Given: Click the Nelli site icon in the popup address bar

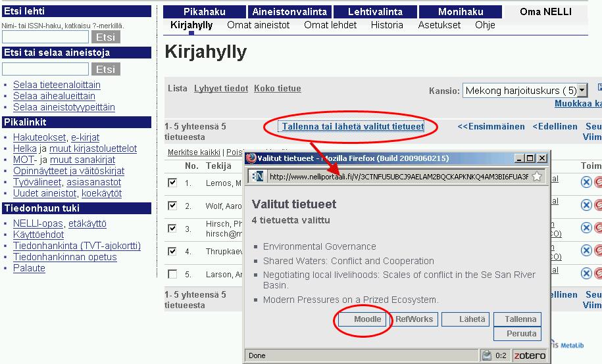Looking at the screenshot, I should [258, 177].
